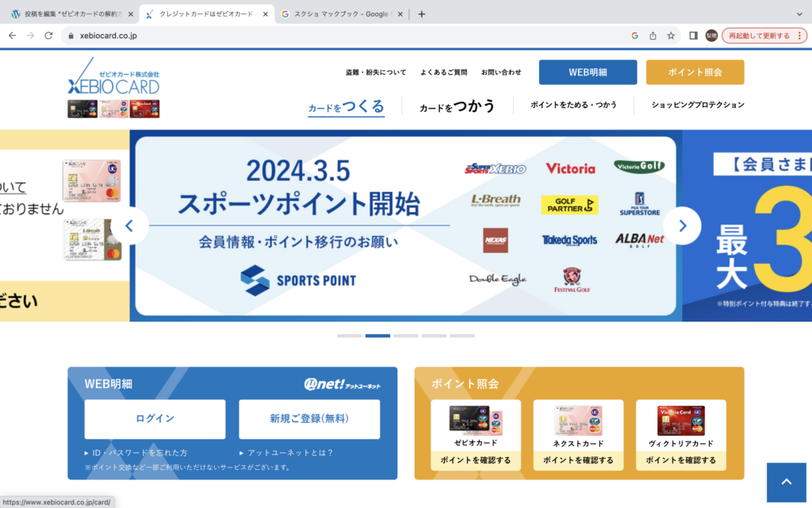Show next slide with right carousel arrow

(683, 225)
